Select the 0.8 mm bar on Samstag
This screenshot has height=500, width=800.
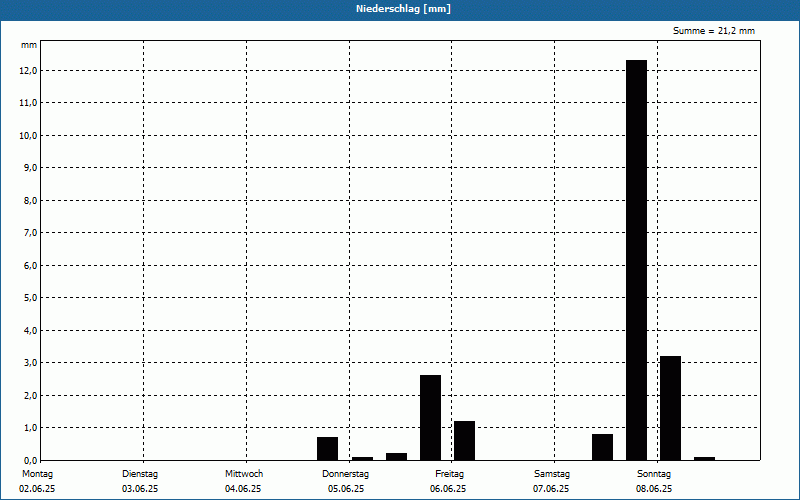click(603, 447)
